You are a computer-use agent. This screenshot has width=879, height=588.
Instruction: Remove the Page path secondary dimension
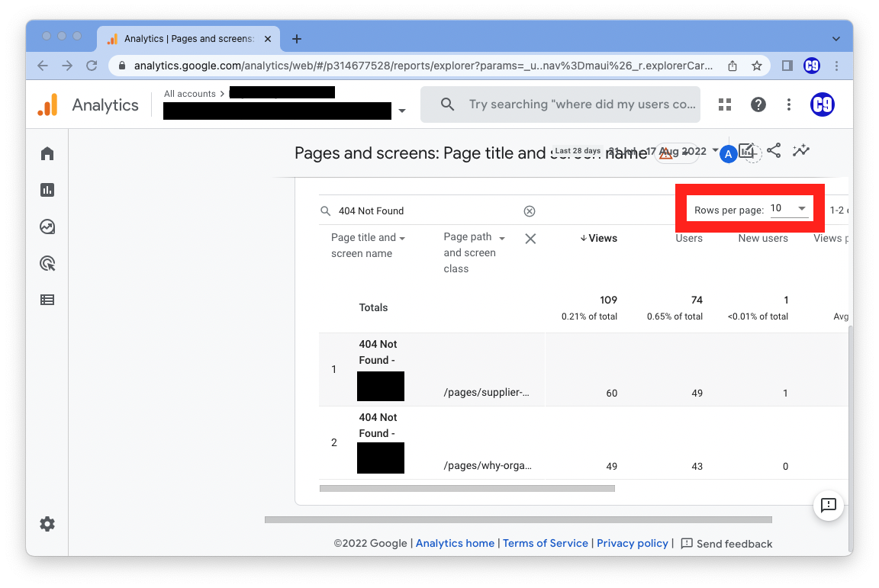(x=530, y=239)
